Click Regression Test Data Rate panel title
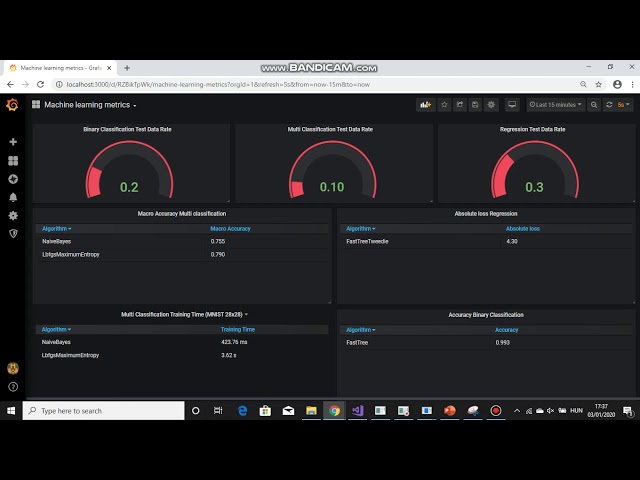 coord(533,129)
